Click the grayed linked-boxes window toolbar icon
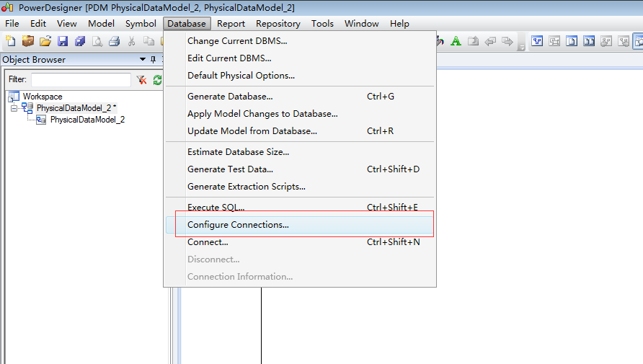This screenshot has height=364, width=643. click(x=554, y=41)
